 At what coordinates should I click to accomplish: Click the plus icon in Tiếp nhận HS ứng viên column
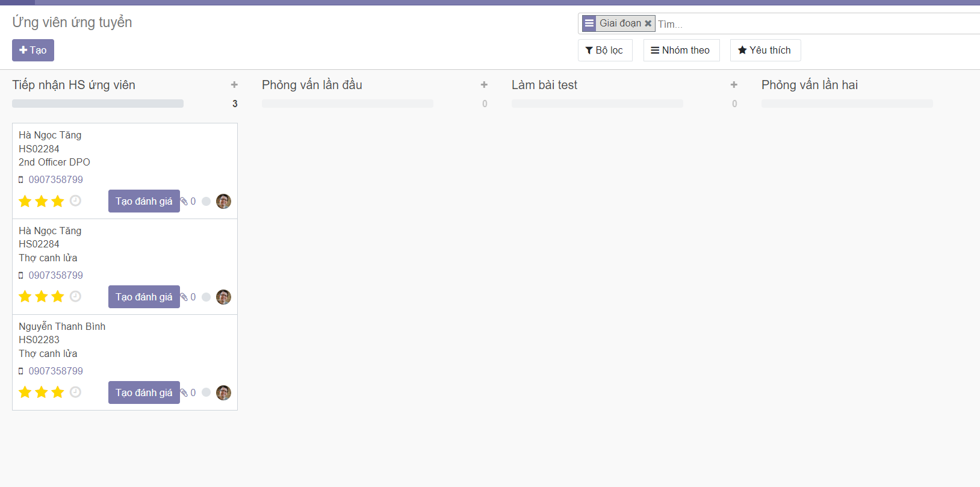click(234, 85)
